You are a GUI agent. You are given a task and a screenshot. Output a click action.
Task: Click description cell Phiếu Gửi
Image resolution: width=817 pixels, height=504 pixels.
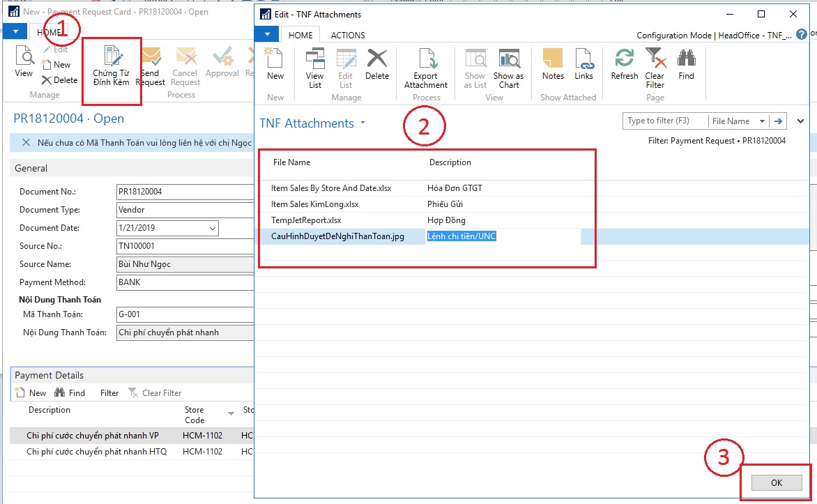pyautogui.click(x=445, y=204)
